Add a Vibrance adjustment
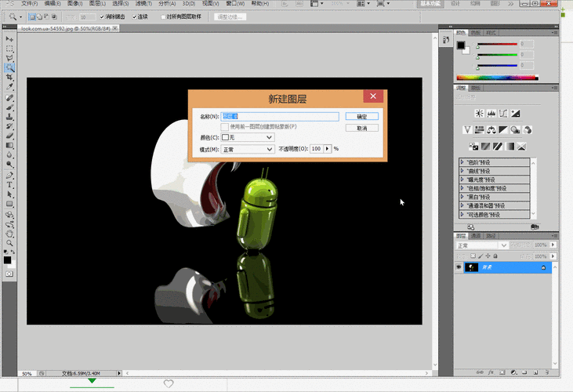This screenshot has width=573, height=392. (x=467, y=130)
